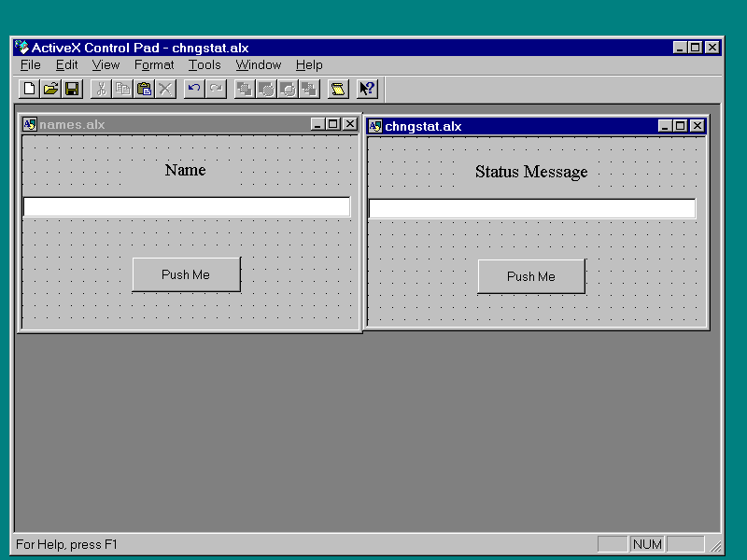Open the Script Wizard scroll icon
Screen dimensions: 747x560
(338, 89)
